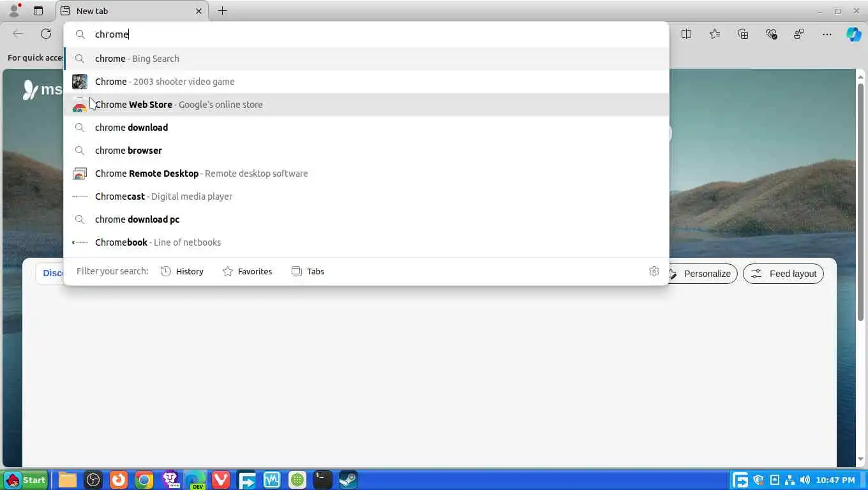Open volume control speaker tray icon

[x=805, y=480]
